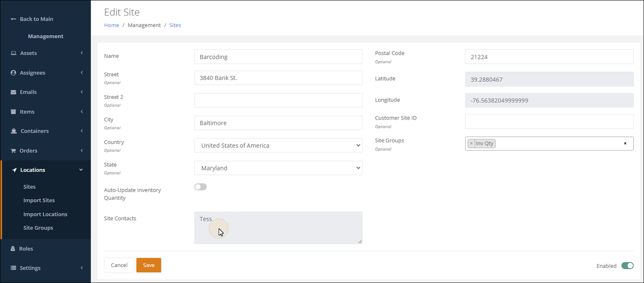Click the Postal Code field 21224
The height and width of the screenshot is (283, 644).
pyautogui.click(x=549, y=57)
